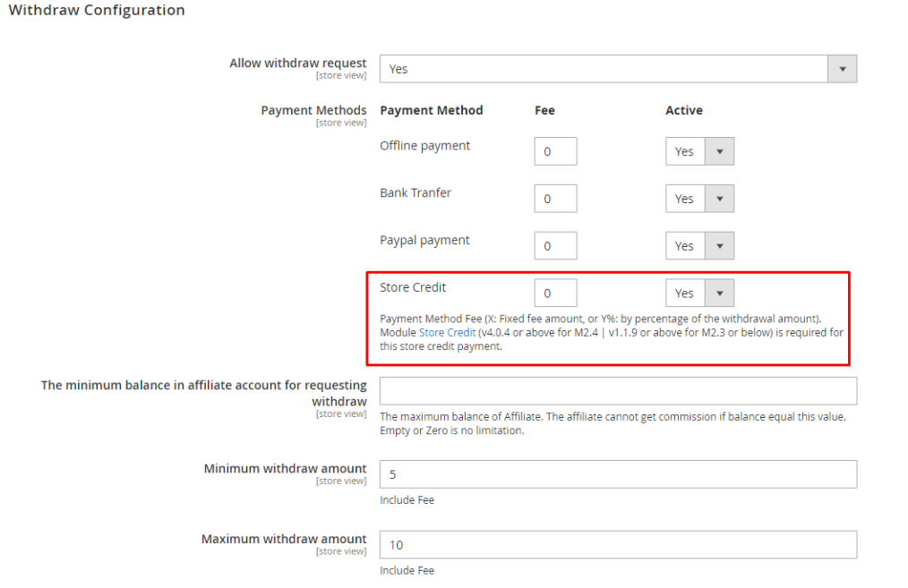908x588 pixels.
Task: Click the Payment Methods row label
Action: [313, 111]
